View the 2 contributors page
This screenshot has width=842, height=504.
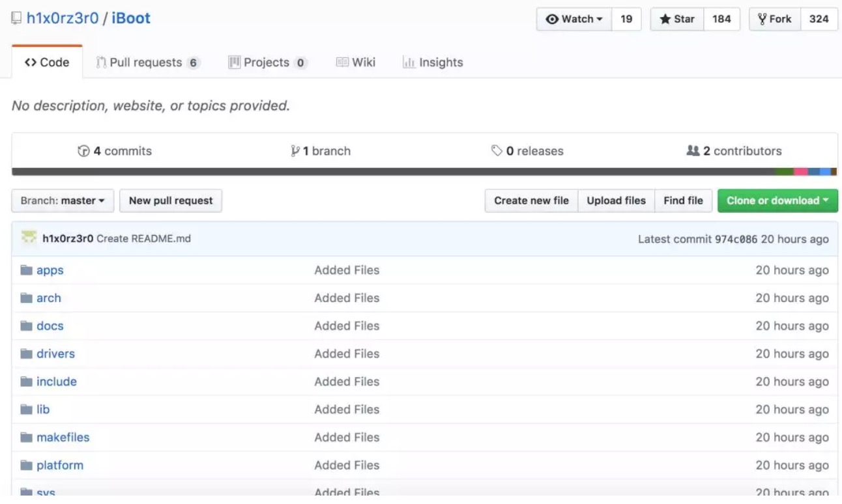[734, 151]
